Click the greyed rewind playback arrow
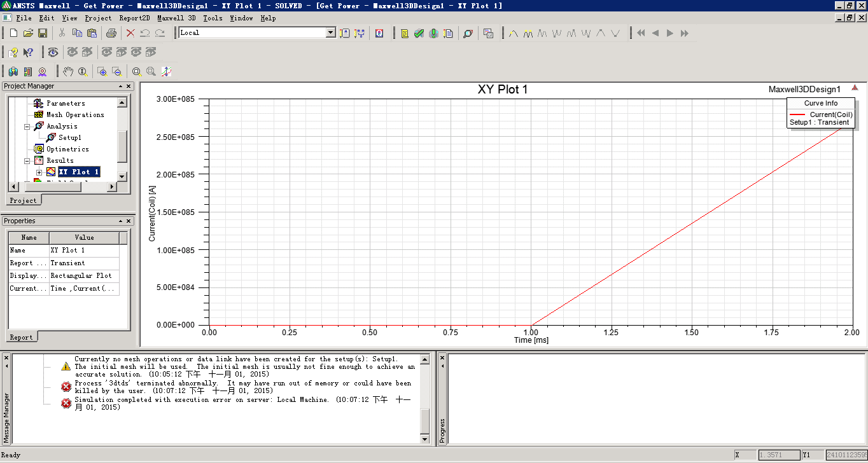The image size is (868, 463). [641, 33]
